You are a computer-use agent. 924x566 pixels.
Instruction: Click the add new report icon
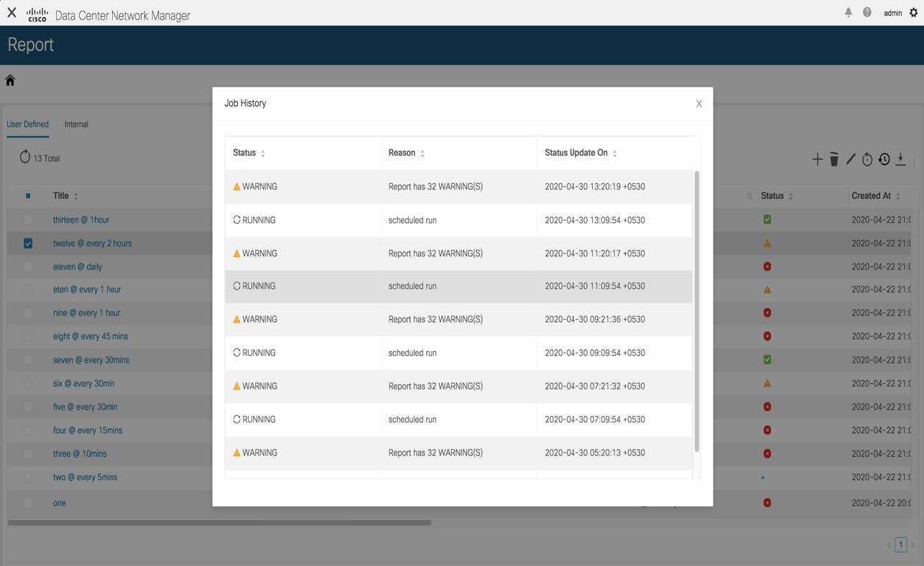coord(817,159)
